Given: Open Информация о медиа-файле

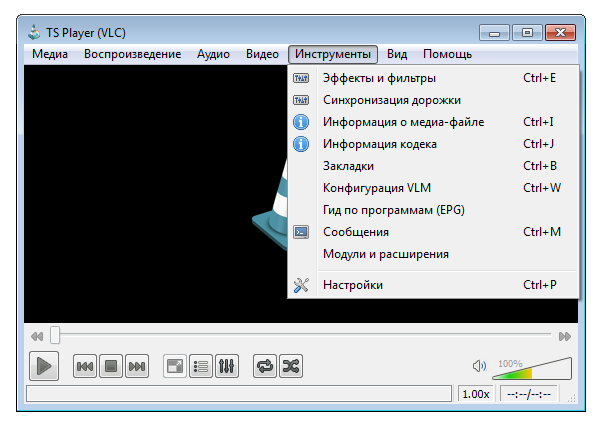Looking at the screenshot, I should (x=433, y=122).
